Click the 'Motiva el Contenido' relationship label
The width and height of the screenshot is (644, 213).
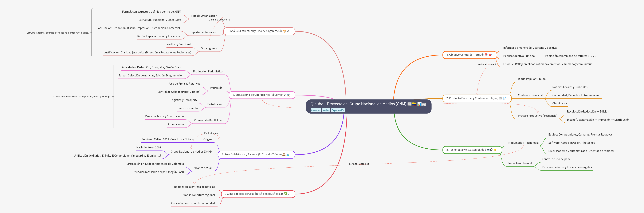pyautogui.click(x=487, y=65)
